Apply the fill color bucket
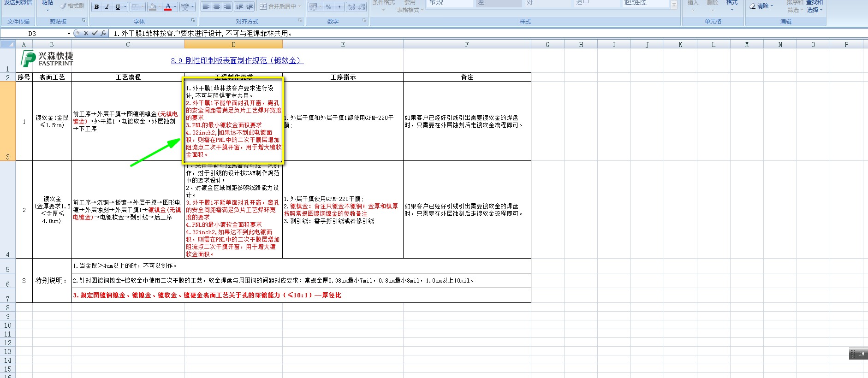Viewport: 868px width, 378px height. coord(153,7)
